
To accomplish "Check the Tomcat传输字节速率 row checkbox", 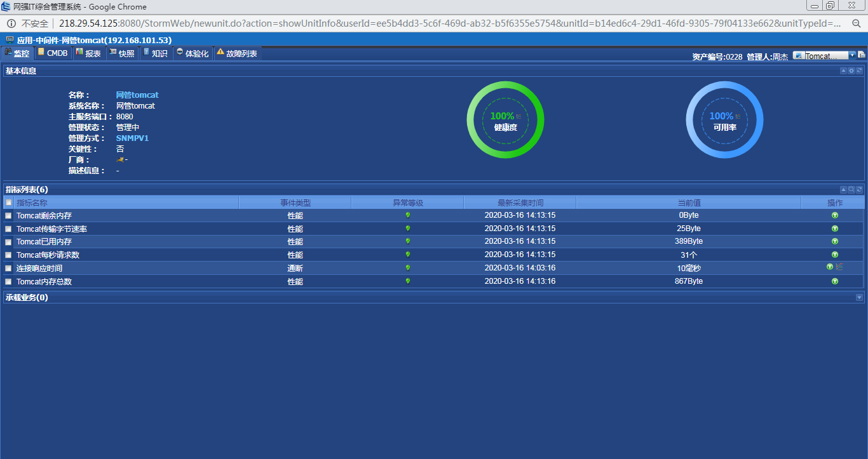I will pos(8,229).
